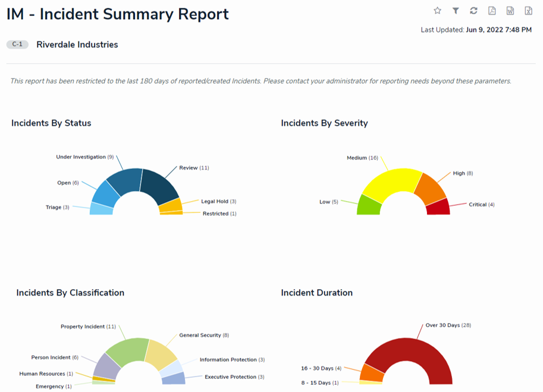543x392 pixels.
Task: Select the C-1 badge
Action: (x=17, y=44)
